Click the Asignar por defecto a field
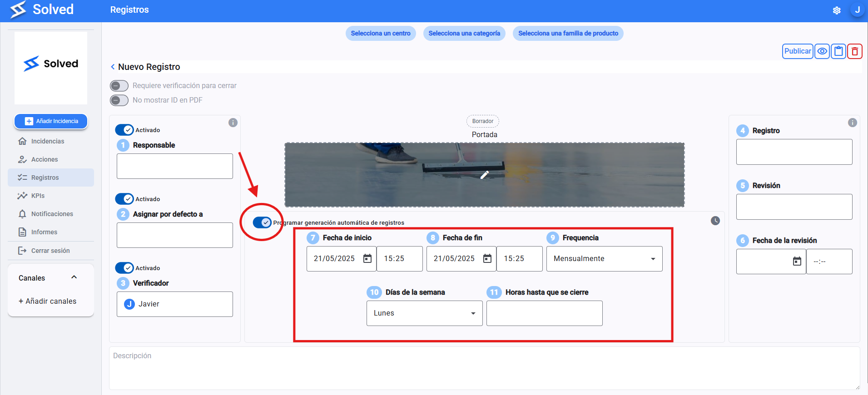868x395 pixels. 175,235
